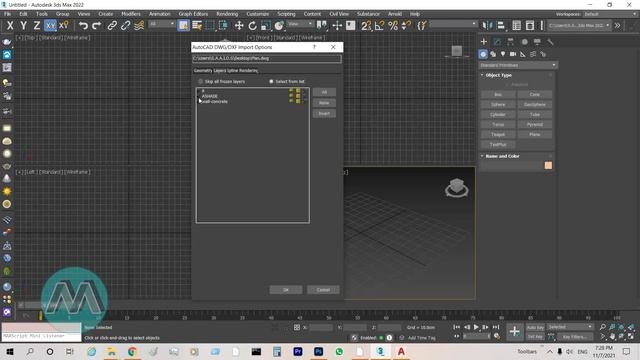Toggle Window/Crossing selection icon
The height and width of the screenshot is (360, 640).
[223, 26]
